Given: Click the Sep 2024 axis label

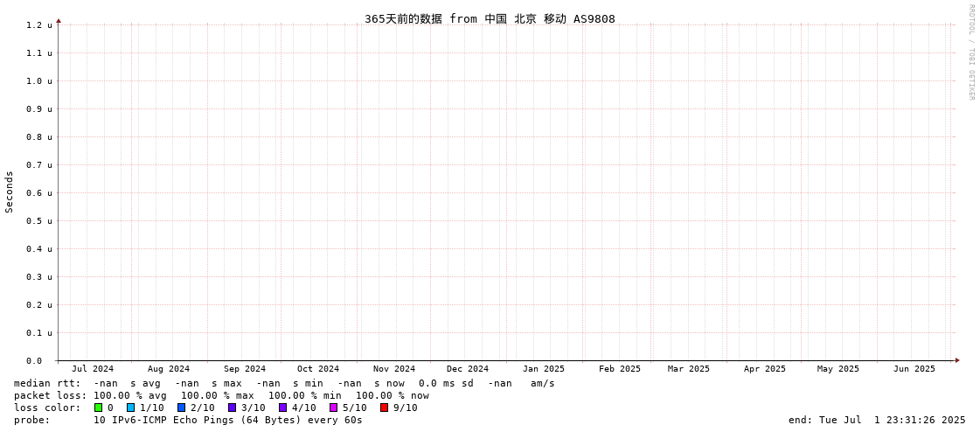Looking at the screenshot, I should tap(245, 369).
